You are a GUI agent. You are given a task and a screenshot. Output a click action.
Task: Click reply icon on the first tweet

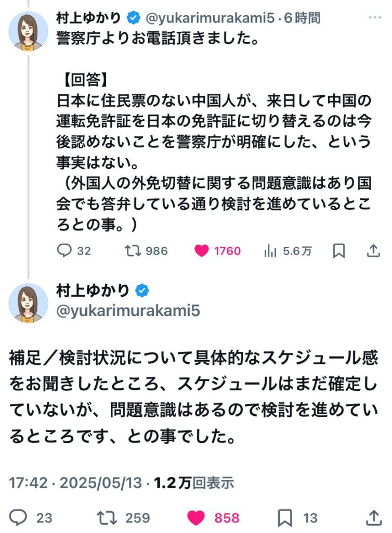point(64,251)
